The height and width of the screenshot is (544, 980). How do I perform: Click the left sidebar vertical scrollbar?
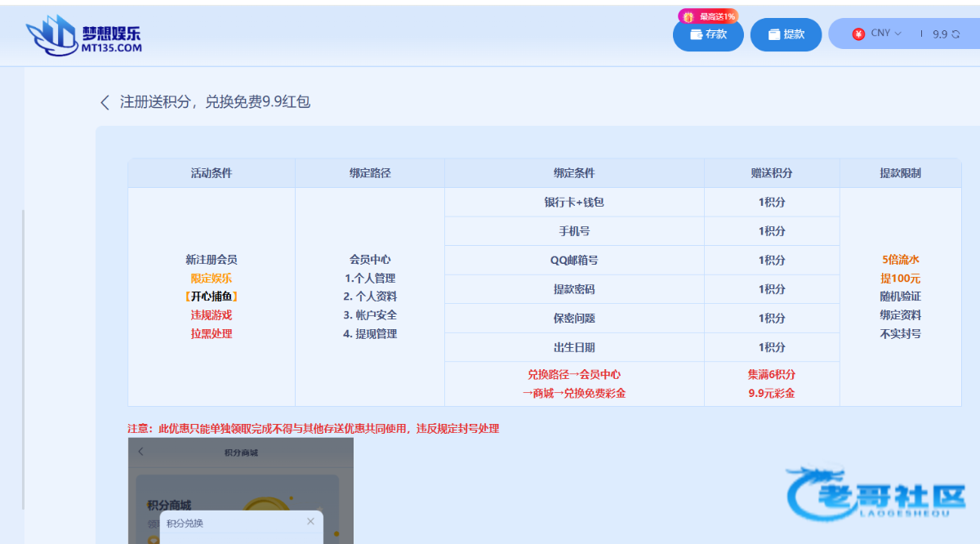click(23, 359)
